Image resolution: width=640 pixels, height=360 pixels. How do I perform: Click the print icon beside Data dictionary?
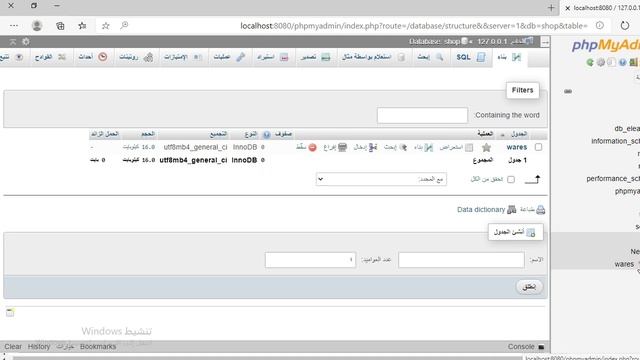[x=541, y=210]
